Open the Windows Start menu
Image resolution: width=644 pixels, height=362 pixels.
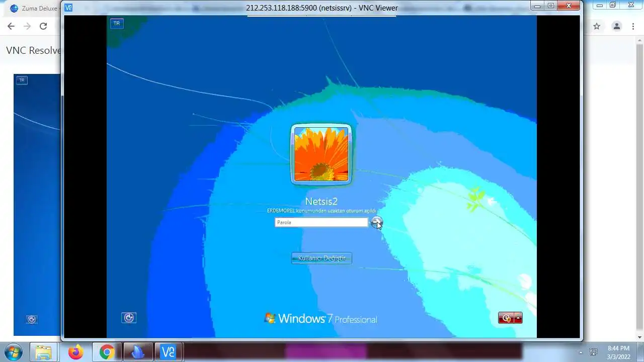point(13,352)
